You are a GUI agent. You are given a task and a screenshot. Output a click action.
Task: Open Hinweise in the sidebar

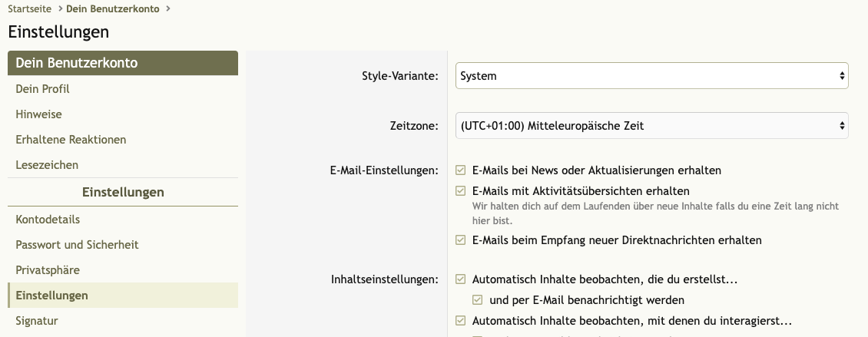[38, 114]
